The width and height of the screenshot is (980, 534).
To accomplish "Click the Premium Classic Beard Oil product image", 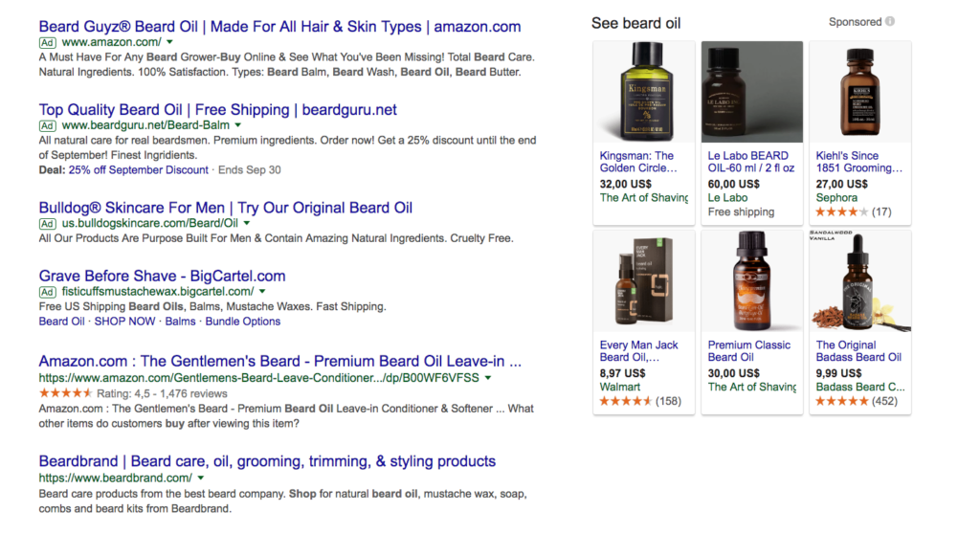I will pos(752,281).
